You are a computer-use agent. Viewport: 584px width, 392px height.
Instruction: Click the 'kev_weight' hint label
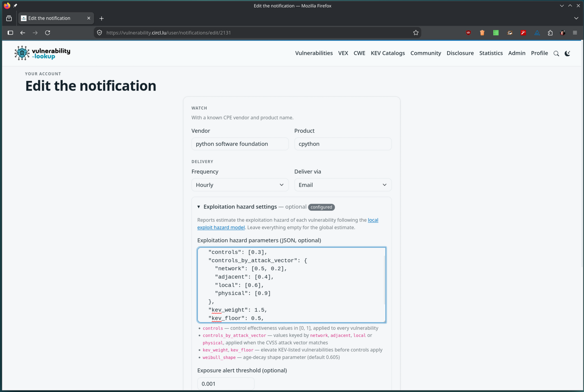(x=215, y=350)
